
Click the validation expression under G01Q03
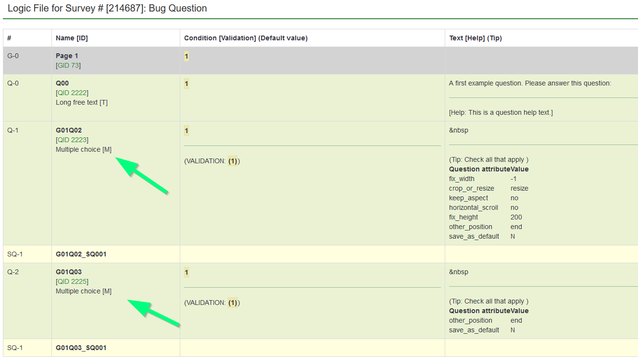(233, 303)
